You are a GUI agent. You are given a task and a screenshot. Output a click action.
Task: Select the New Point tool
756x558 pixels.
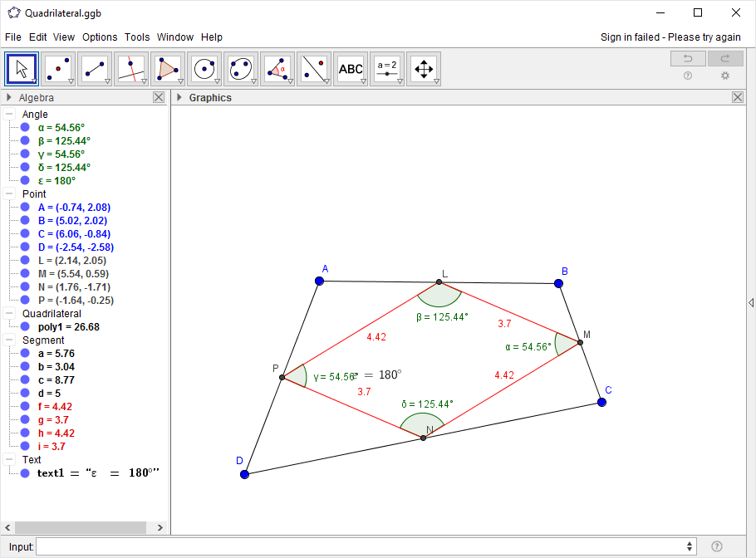(58, 69)
